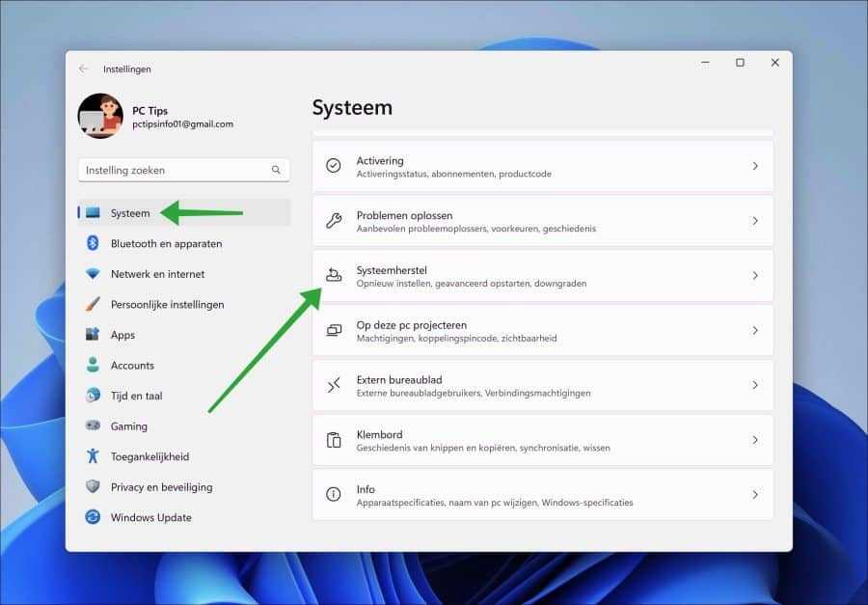
Task: Click the Klembord clipboard icon
Action: pos(334,440)
